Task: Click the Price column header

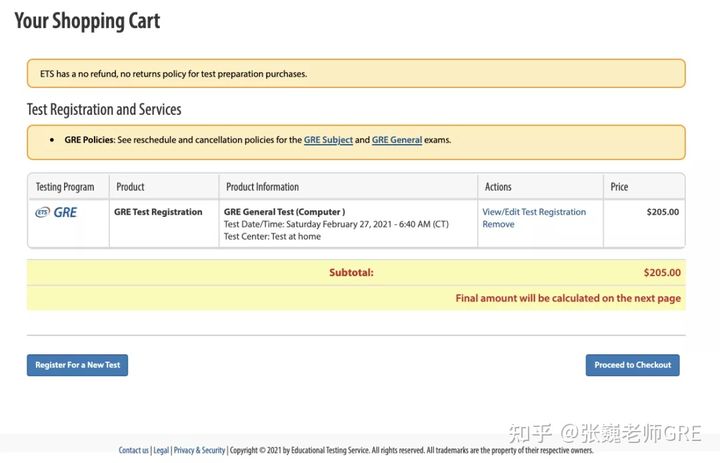Action: pyautogui.click(x=619, y=187)
